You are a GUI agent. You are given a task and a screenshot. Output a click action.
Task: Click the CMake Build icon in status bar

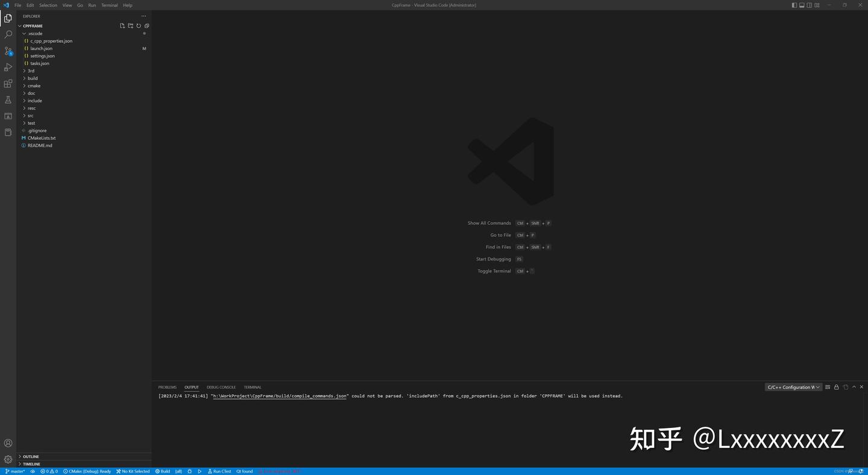[x=158, y=471]
